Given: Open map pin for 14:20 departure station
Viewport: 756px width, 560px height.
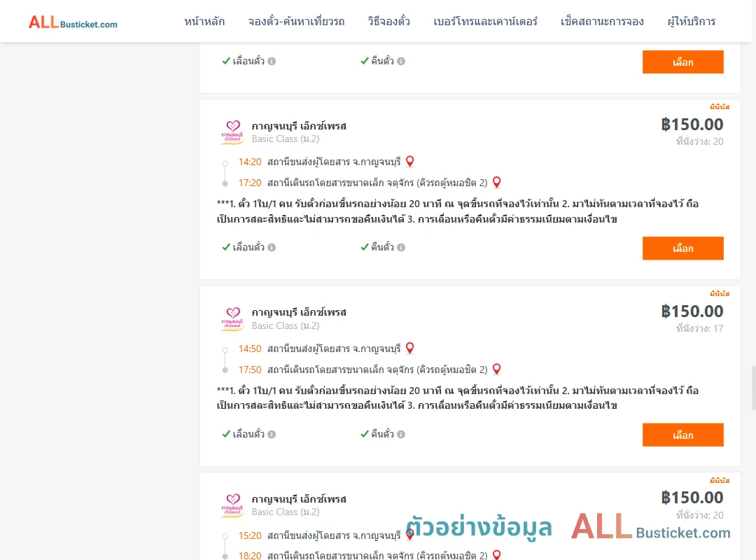Looking at the screenshot, I should (x=409, y=161).
